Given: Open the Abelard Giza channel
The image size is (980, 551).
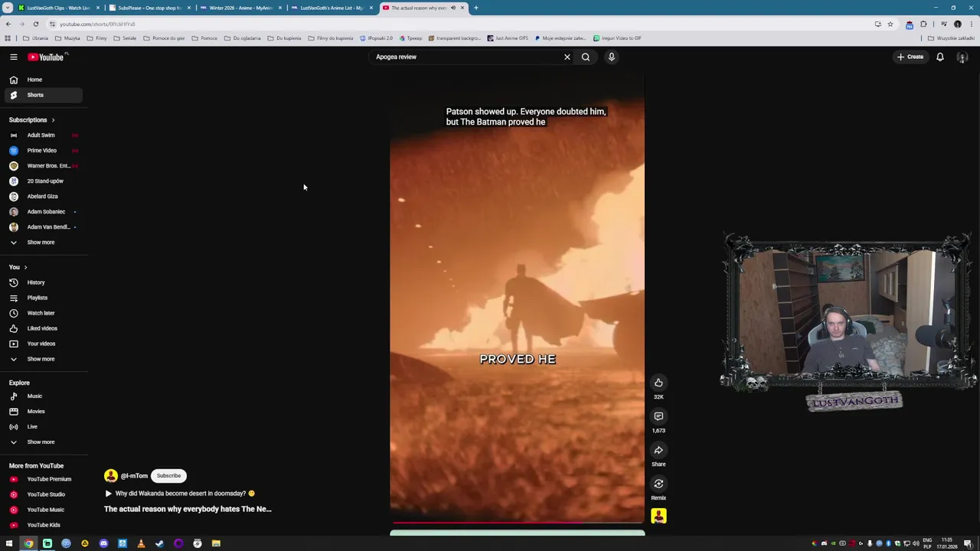Looking at the screenshot, I should tap(42, 197).
